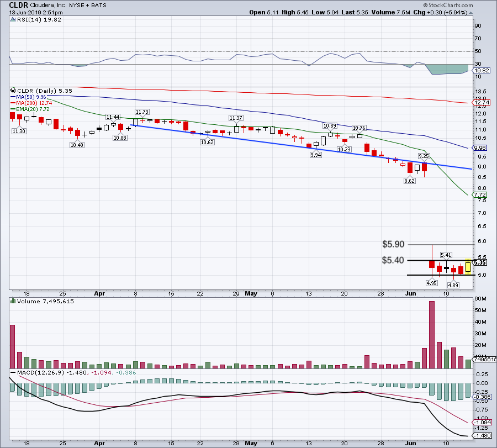The width and height of the screenshot is (497, 448).
Task: Click the CLDR ticker symbol title
Action: pos(19,5)
